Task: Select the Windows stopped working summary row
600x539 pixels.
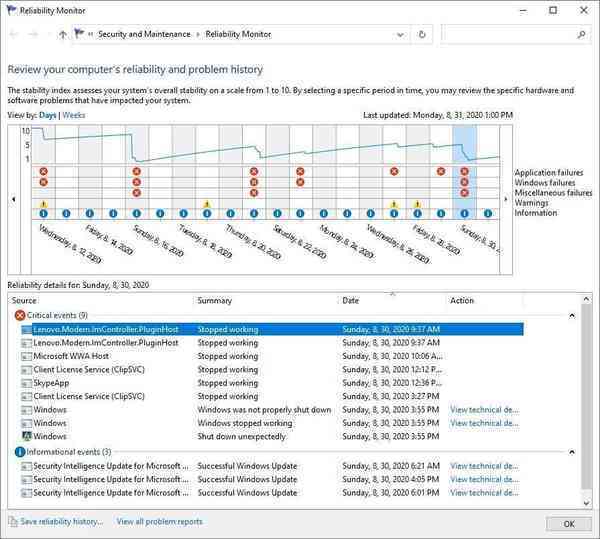Action: click(x=272, y=423)
